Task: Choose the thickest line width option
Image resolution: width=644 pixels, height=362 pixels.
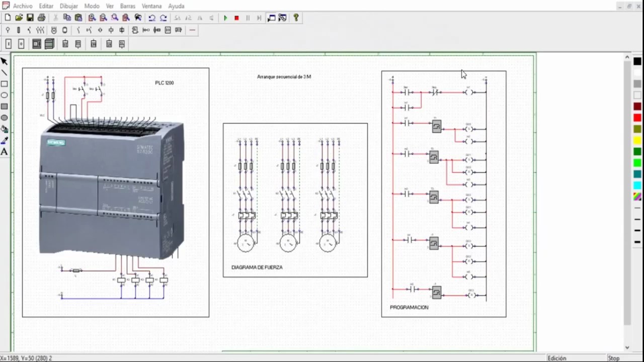Action: (x=637, y=242)
